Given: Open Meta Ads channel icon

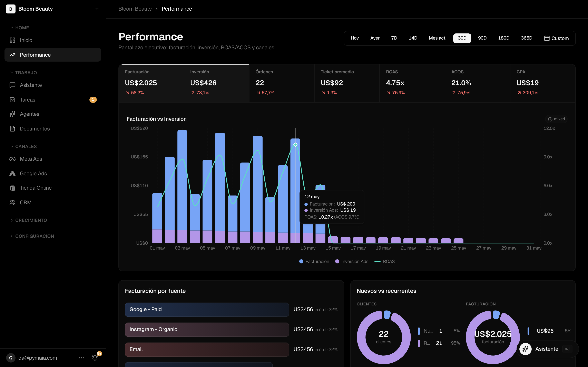Looking at the screenshot, I should 12,159.
